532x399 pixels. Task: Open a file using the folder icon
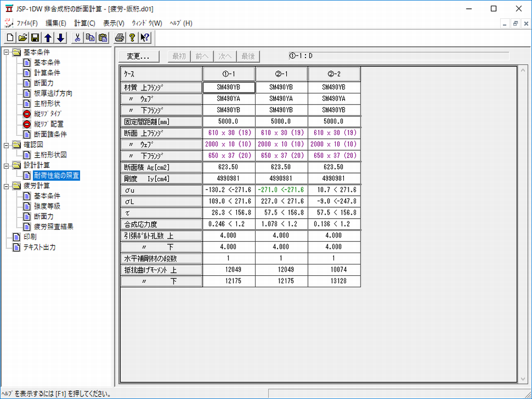23,37
